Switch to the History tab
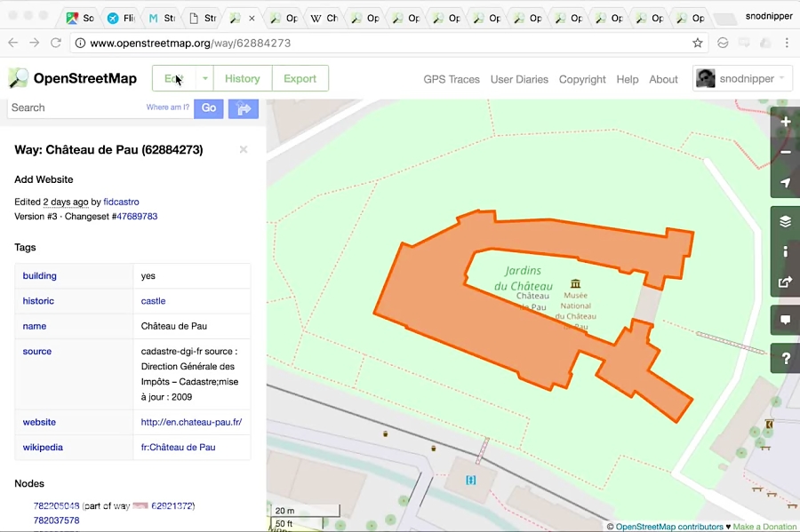The image size is (800, 532). click(243, 78)
